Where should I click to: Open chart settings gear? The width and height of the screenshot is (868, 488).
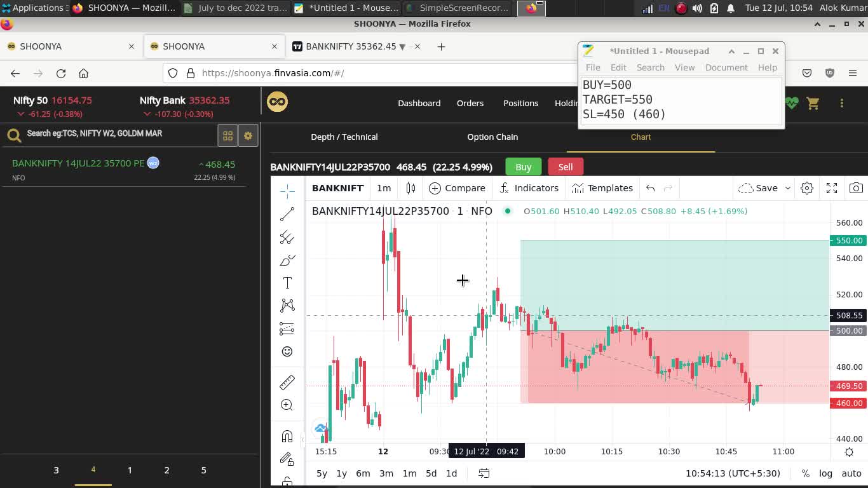[x=807, y=188]
